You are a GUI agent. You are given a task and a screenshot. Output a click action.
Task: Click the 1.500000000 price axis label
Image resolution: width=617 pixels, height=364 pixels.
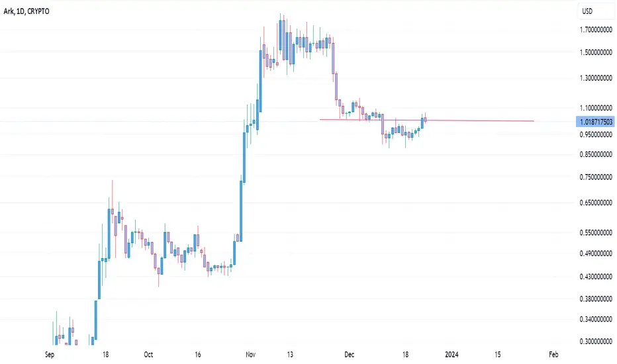click(596, 52)
